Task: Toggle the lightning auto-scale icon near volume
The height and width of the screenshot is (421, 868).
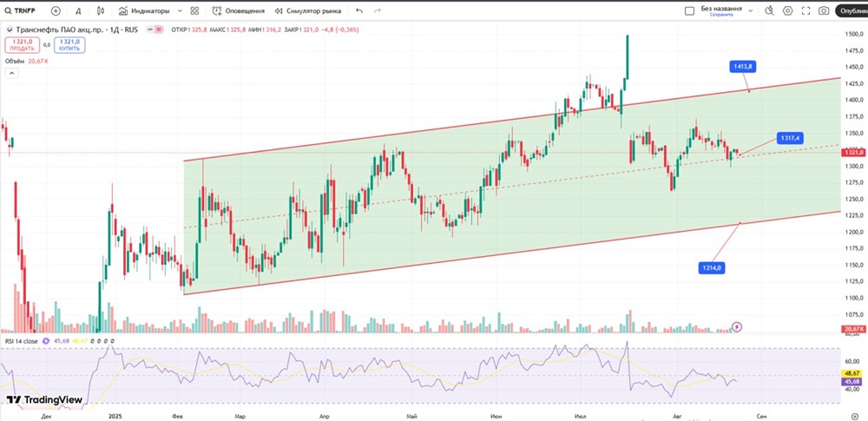Action: pyautogui.click(x=737, y=327)
